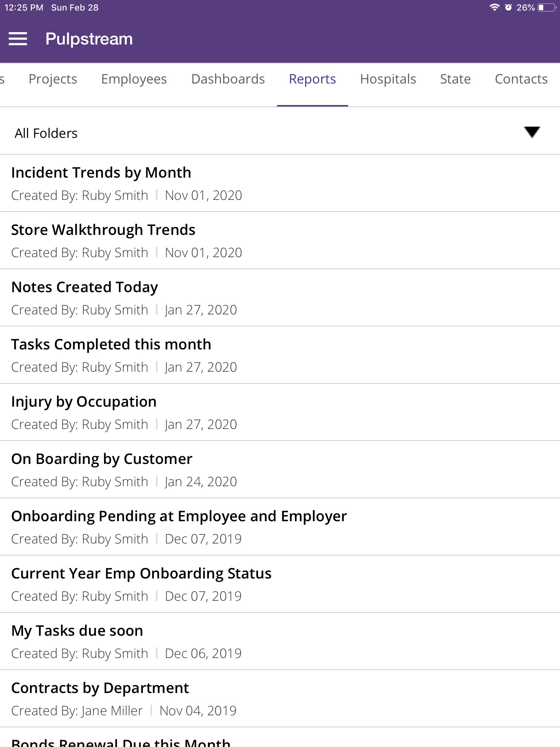This screenshot has width=560, height=747.
Task: Click the Pulpstream app title
Action: point(89,39)
